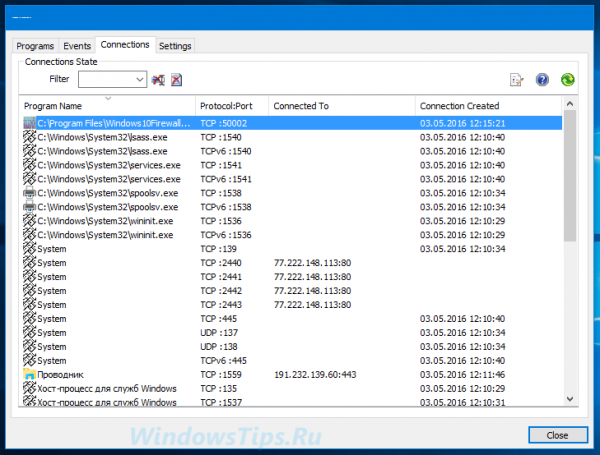Click the icon of the selected Windows10Firewall row

click(x=29, y=123)
